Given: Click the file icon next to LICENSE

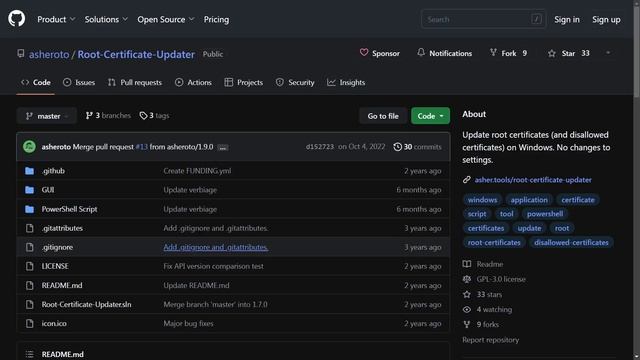Looking at the screenshot, I should [29, 266].
